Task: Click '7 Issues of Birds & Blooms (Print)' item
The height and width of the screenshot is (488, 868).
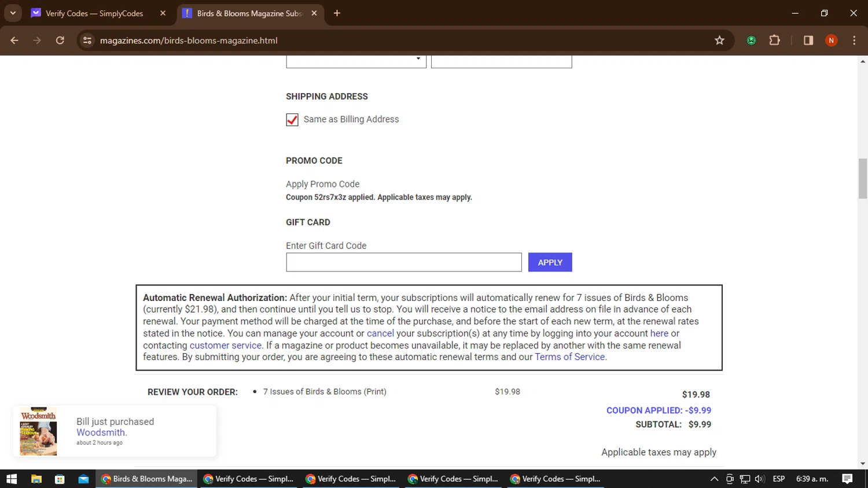Action: [x=325, y=392]
